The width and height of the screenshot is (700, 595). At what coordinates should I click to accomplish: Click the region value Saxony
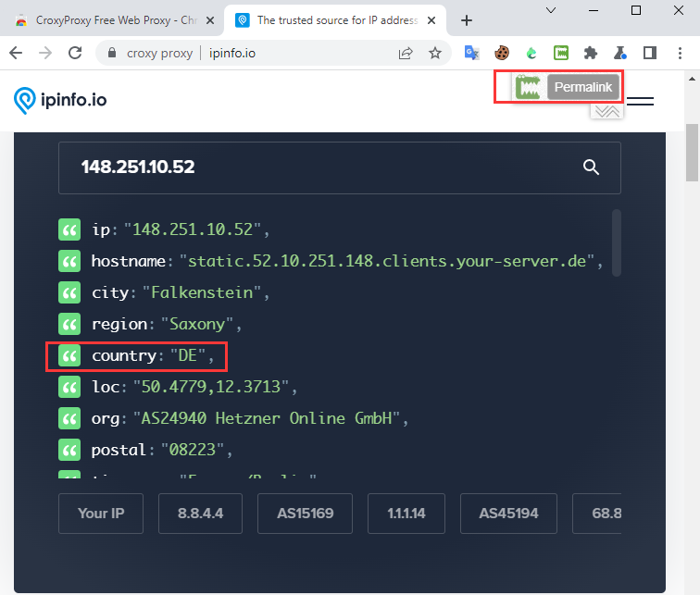[x=197, y=324]
